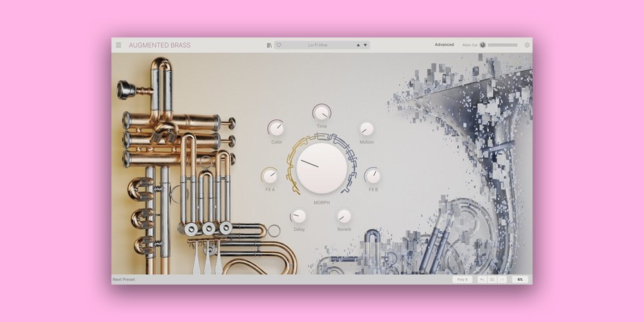The width and height of the screenshot is (644, 322).
Task: Click the Color knob
Action: 276,128
